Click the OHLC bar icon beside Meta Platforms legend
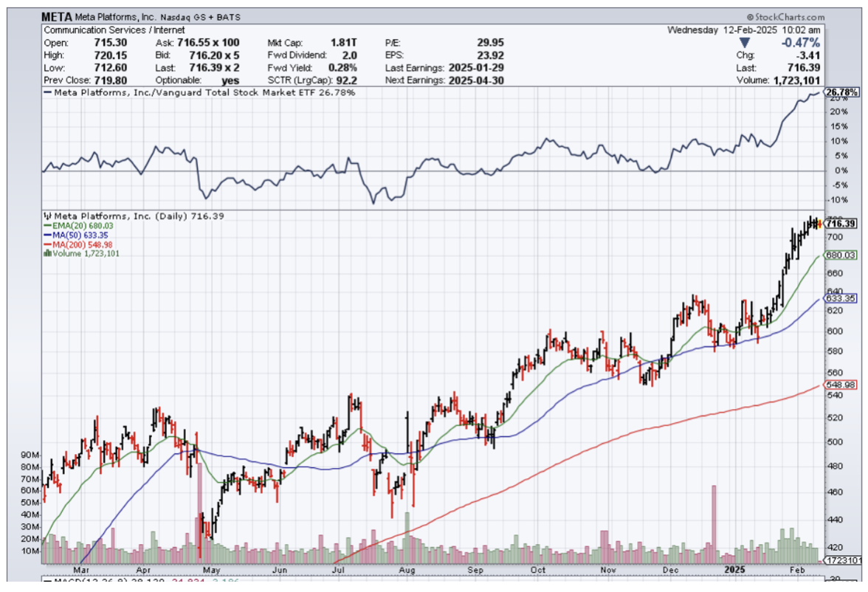868x592 pixels. pos(47,216)
